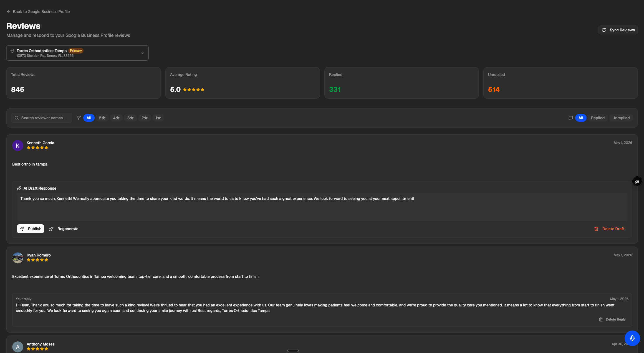Select the All star rating filter
This screenshot has width=644, height=353.
pyautogui.click(x=89, y=118)
